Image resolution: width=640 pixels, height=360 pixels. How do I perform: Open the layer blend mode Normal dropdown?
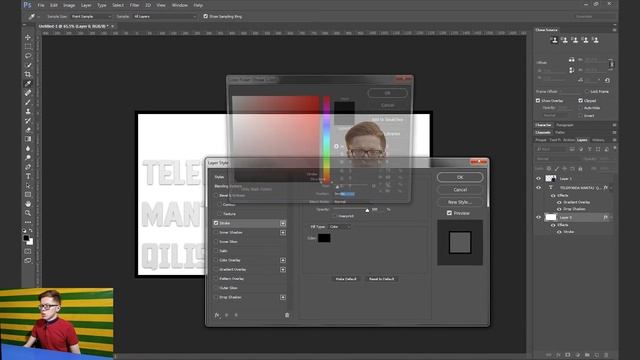(x=558, y=159)
